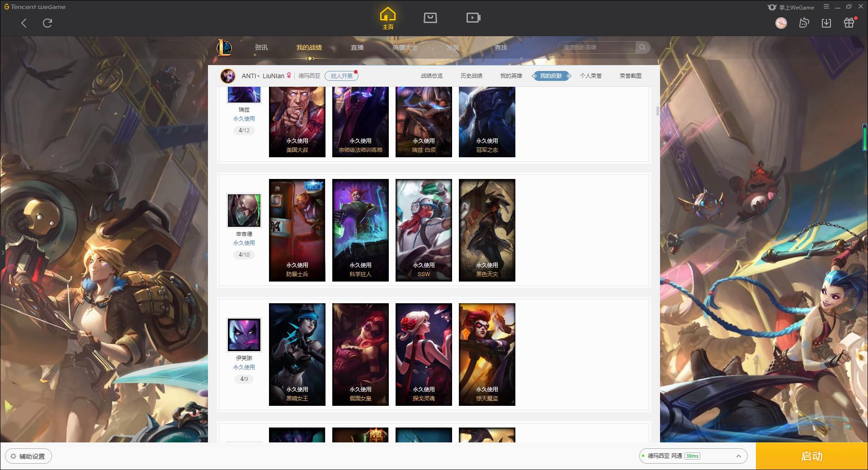
Task: Open the 直播 tab
Action: (x=357, y=47)
